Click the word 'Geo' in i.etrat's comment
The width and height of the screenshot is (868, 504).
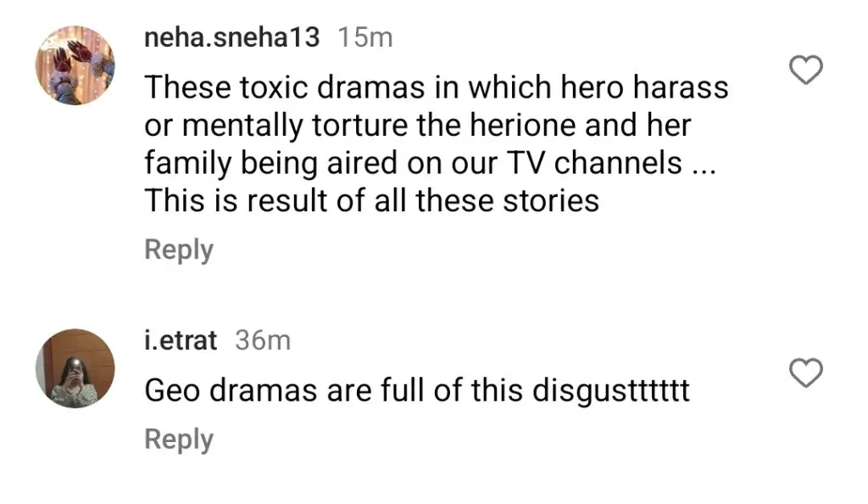pyautogui.click(x=172, y=390)
